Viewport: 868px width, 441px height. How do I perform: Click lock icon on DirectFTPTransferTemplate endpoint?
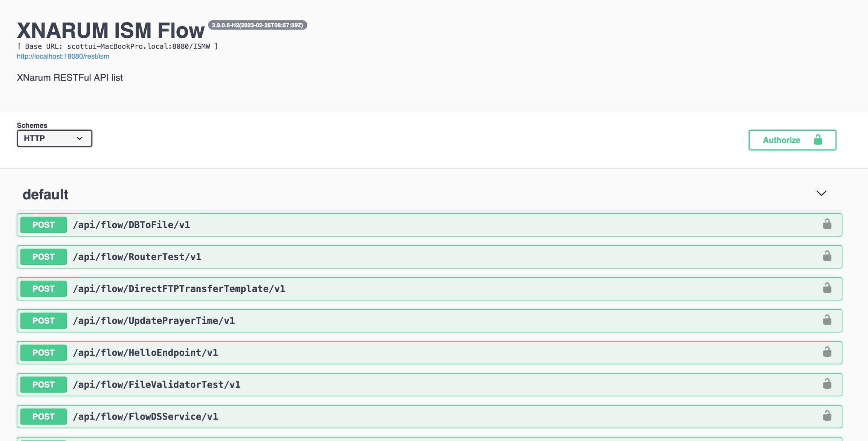pos(827,288)
